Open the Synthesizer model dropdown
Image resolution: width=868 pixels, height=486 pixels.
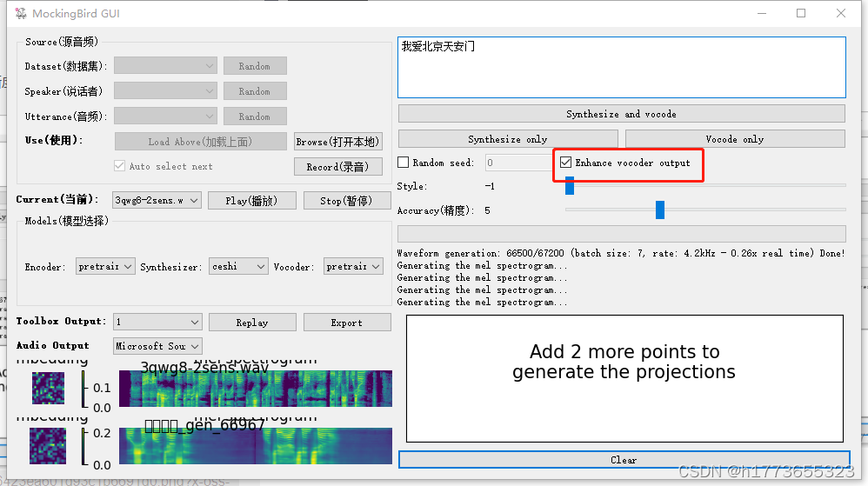(x=238, y=266)
